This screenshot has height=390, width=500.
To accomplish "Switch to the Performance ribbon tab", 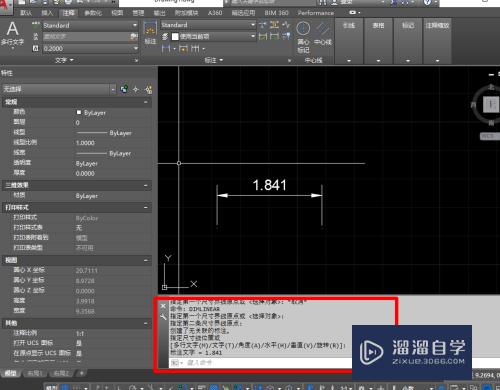I will [315, 13].
